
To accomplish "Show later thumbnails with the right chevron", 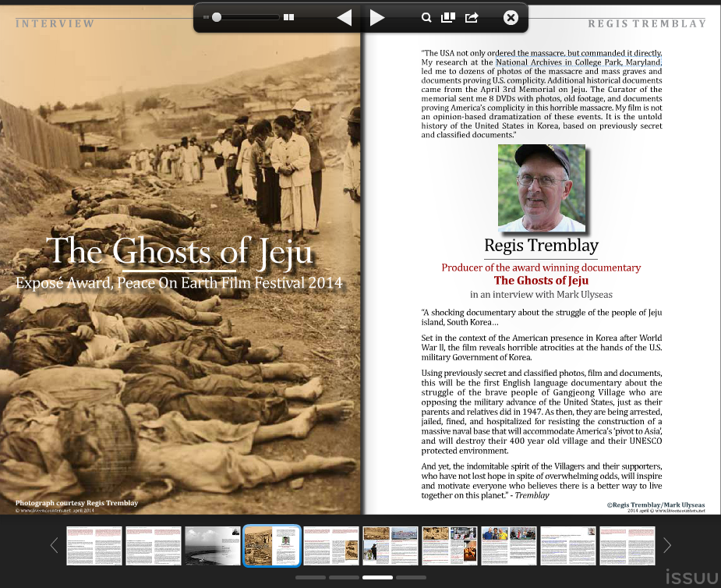I will tap(667, 545).
